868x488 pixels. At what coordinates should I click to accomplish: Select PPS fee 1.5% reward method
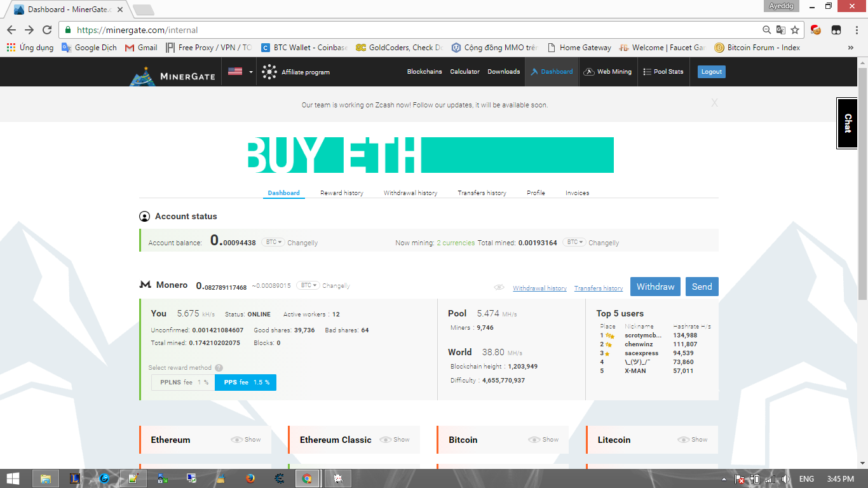[x=246, y=383]
